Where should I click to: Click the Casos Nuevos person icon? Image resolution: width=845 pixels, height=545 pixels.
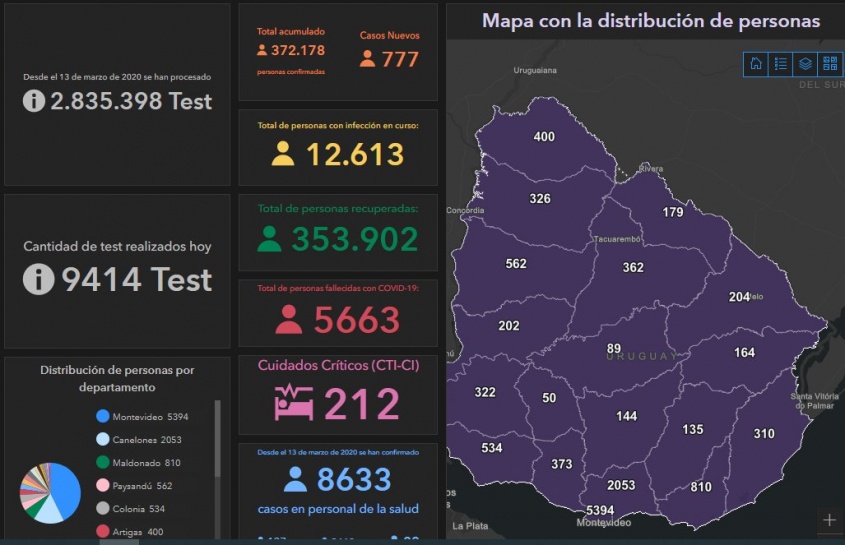click(367, 59)
